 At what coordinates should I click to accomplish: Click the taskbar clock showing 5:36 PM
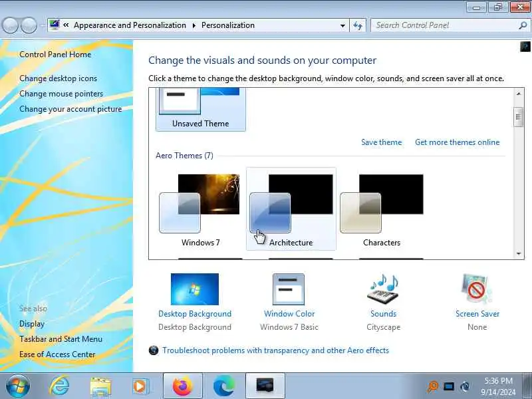[x=498, y=386]
